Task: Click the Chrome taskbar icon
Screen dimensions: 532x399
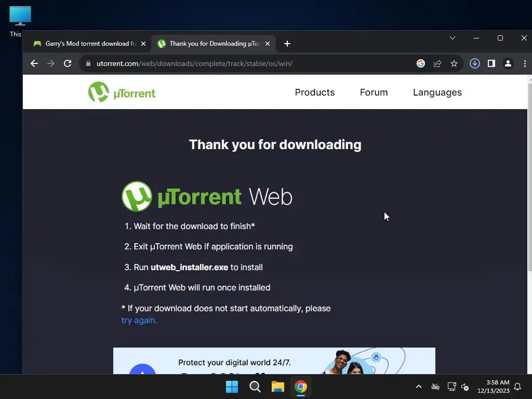Action: pyautogui.click(x=301, y=387)
